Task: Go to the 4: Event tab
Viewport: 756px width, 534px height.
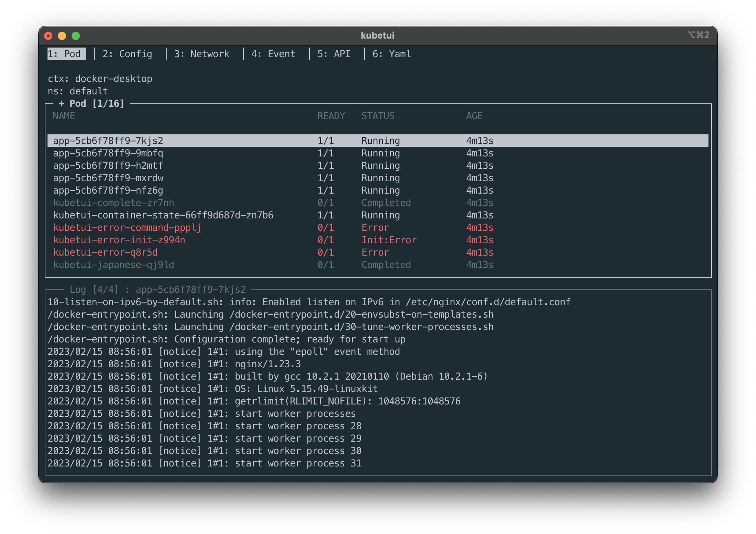Action: point(273,54)
